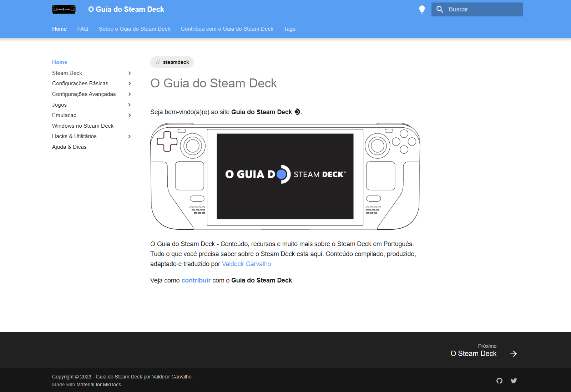Viewport: 571px width, 392px height.
Task: Click the copyright text in footer
Action: 122,377
